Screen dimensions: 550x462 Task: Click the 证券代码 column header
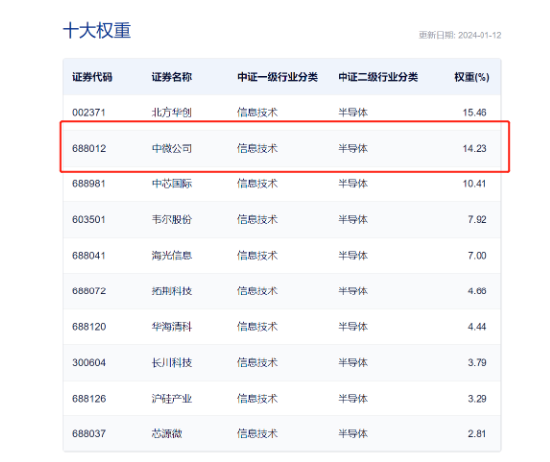coord(92,77)
